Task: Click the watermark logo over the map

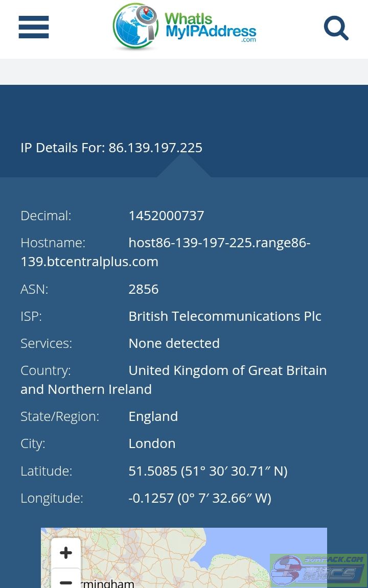Action: (318, 569)
